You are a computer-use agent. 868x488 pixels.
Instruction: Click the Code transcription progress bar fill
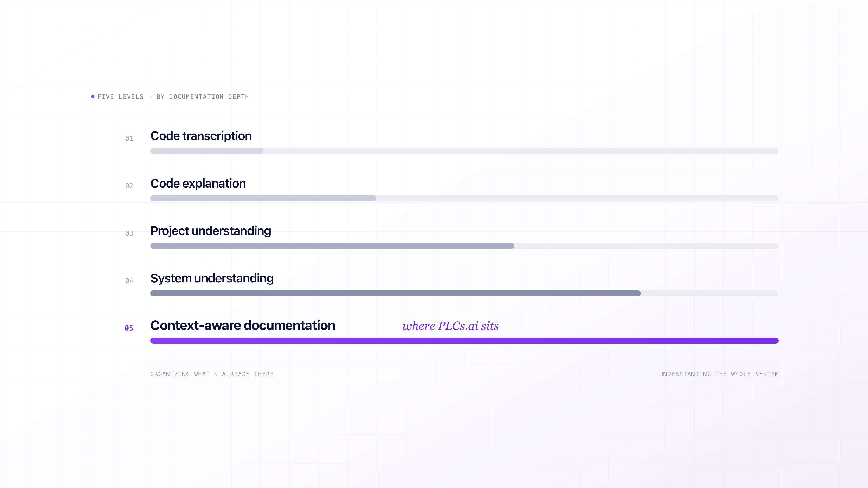point(207,151)
